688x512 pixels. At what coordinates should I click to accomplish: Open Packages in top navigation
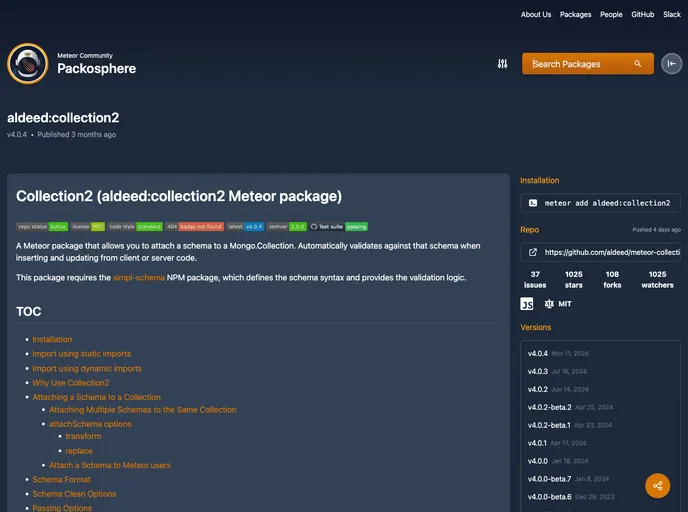pyautogui.click(x=575, y=14)
